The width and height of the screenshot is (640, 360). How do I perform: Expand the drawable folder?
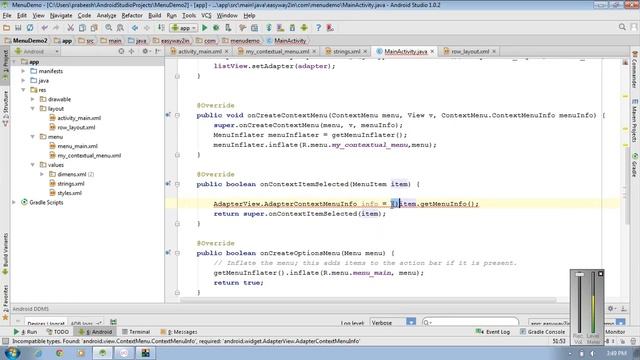[x=33, y=99]
